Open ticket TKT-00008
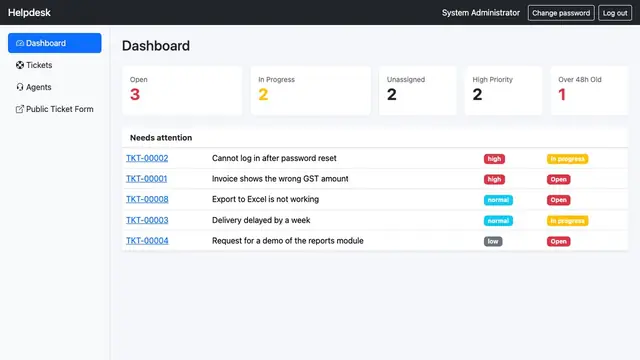 coord(147,199)
